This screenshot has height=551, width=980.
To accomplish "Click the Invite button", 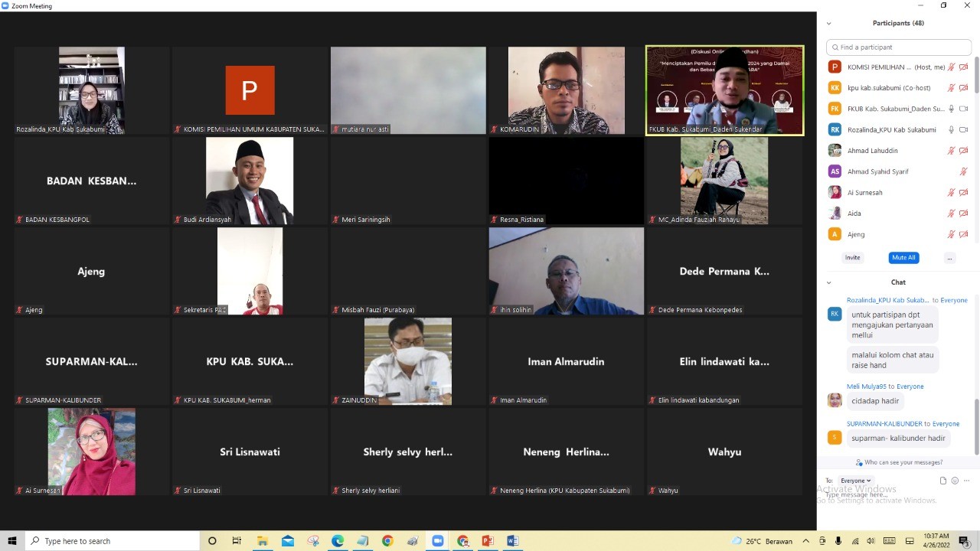I will (x=852, y=258).
